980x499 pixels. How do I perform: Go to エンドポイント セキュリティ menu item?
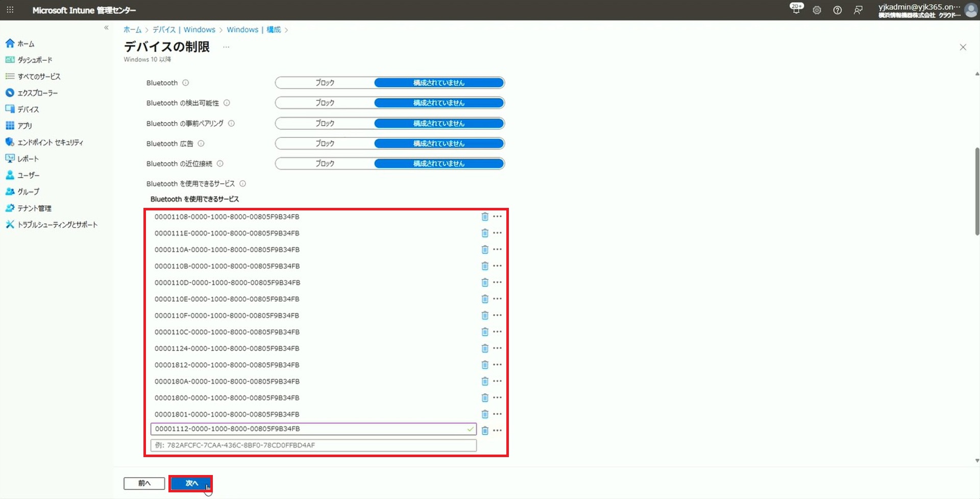(x=50, y=142)
